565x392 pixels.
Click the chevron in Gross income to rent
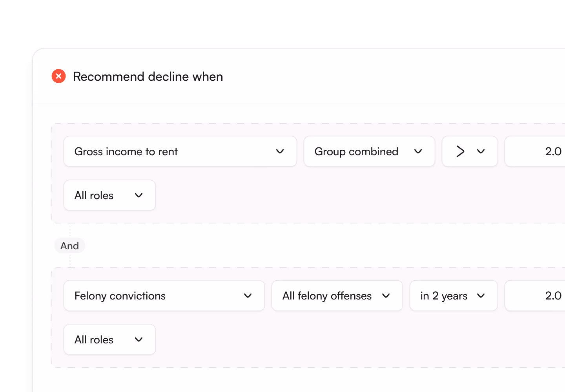(x=280, y=151)
